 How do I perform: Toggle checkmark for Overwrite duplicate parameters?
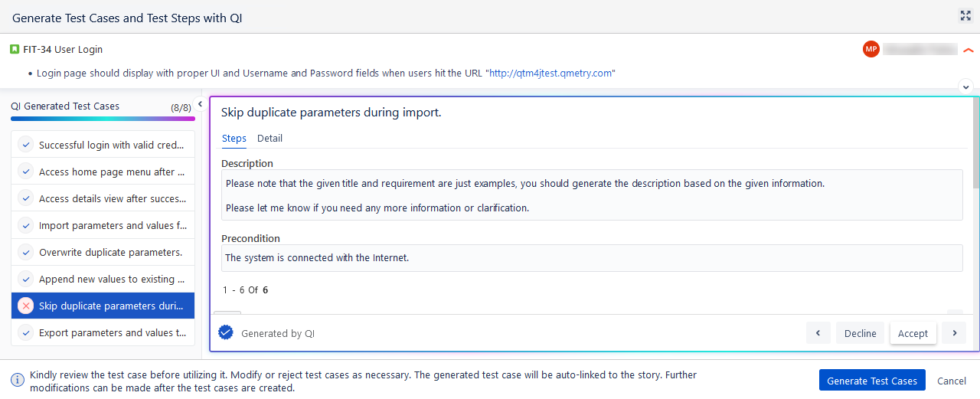pyautogui.click(x=26, y=252)
